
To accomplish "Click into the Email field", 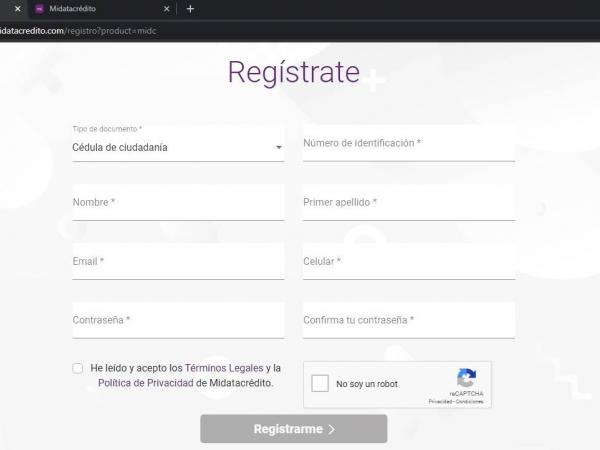I will [178, 262].
